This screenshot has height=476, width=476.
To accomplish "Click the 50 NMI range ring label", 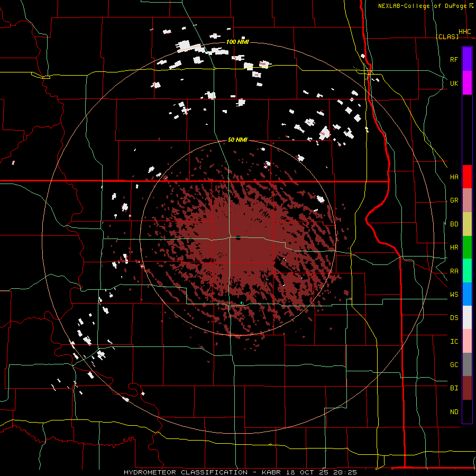I will pos(237,140).
